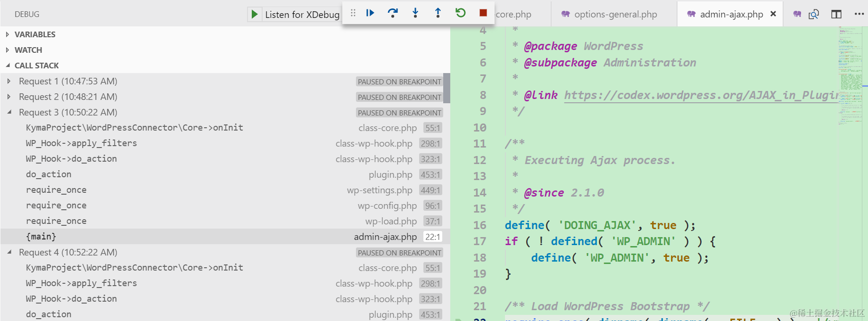Click the 22:1 position badge of {main}
The width and height of the screenshot is (868, 321).
[433, 237]
